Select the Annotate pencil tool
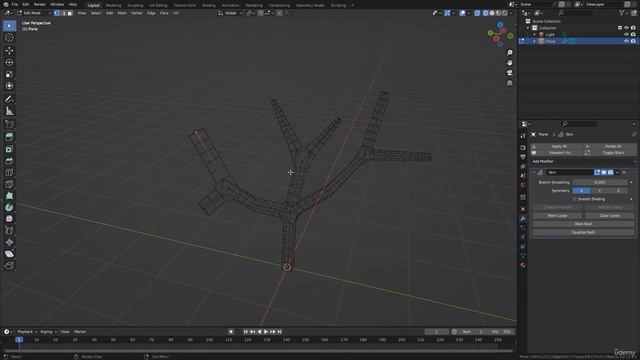Screen dimensions: 640x360 coord(9,99)
